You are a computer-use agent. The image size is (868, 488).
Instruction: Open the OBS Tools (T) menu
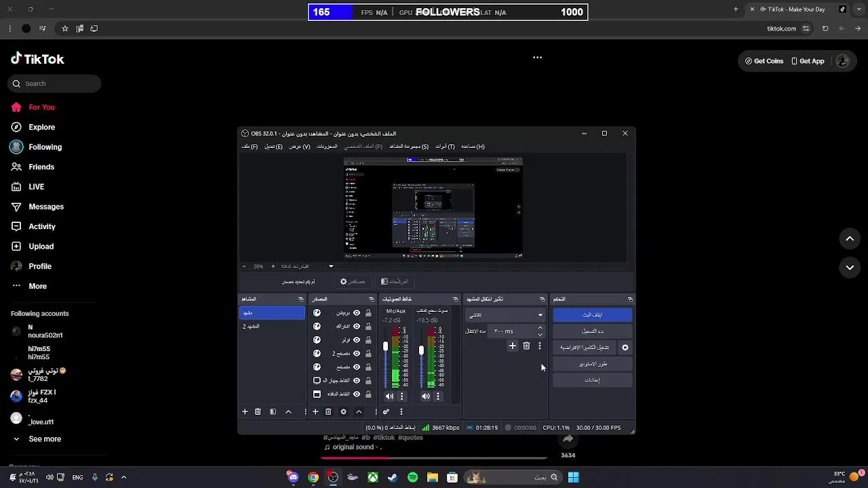(x=445, y=146)
